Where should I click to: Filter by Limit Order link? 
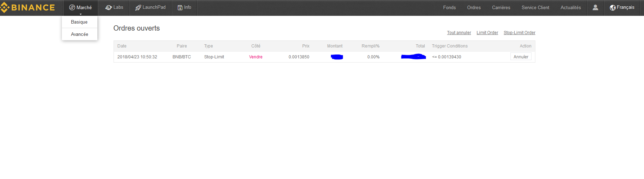(x=487, y=33)
